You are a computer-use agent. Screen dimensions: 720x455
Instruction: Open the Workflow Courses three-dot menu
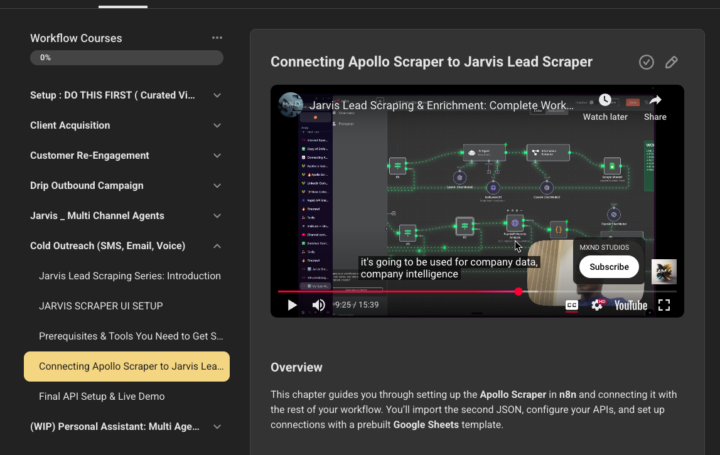click(217, 38)
